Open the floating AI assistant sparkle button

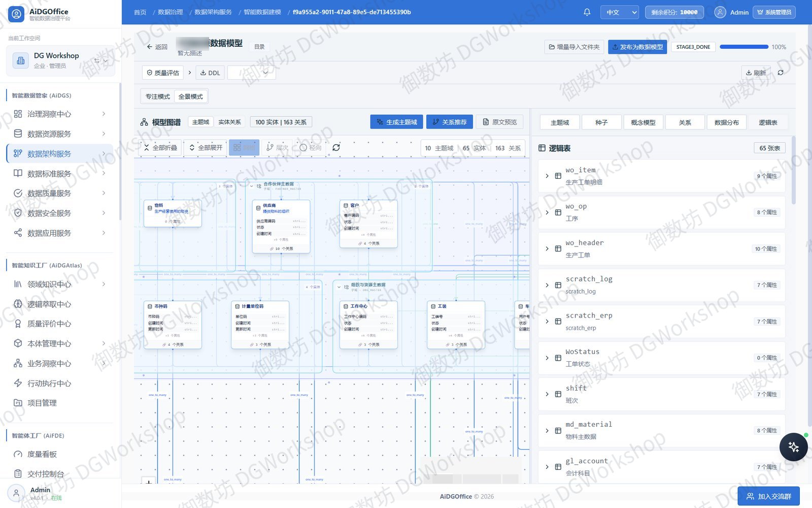coord(794,447)
